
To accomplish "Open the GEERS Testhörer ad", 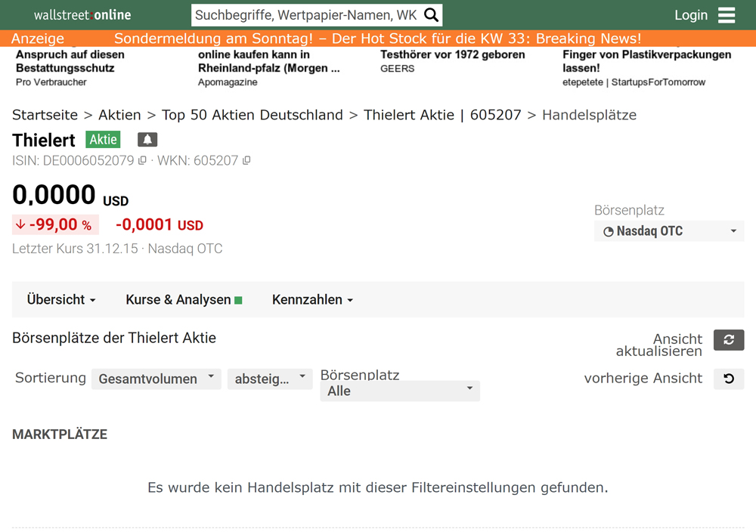I will (452, 60).
